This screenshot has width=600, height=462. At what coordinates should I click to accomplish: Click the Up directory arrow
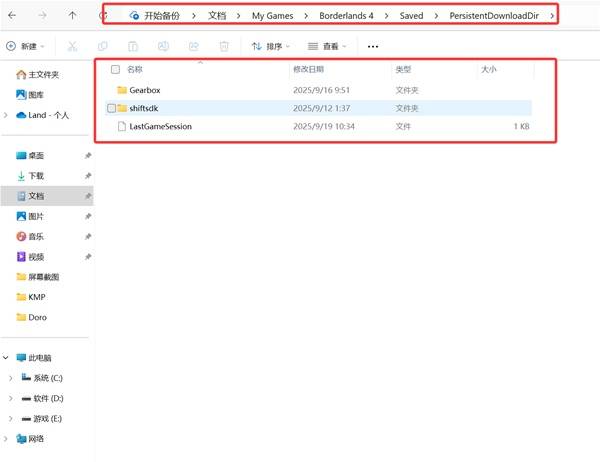pos(72,16)
